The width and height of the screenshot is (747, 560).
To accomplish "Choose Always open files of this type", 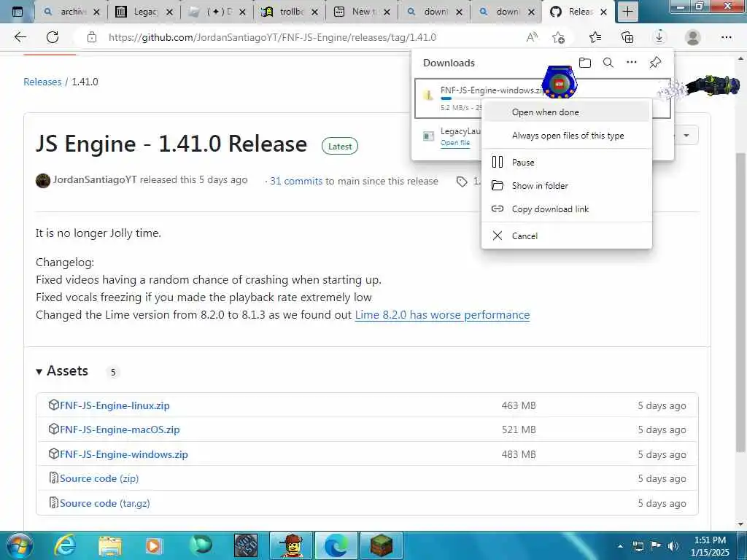I will [566, 135].
